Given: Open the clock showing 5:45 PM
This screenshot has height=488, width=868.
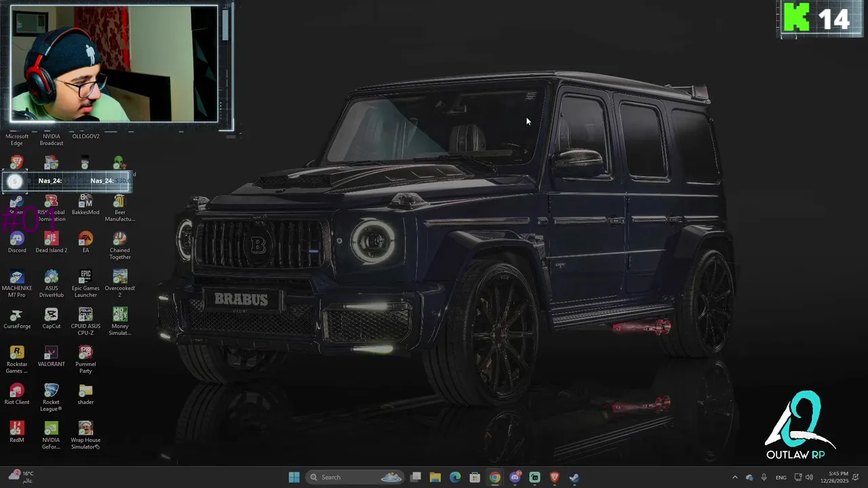Looking at the screenshot, I should coord(834,477).
